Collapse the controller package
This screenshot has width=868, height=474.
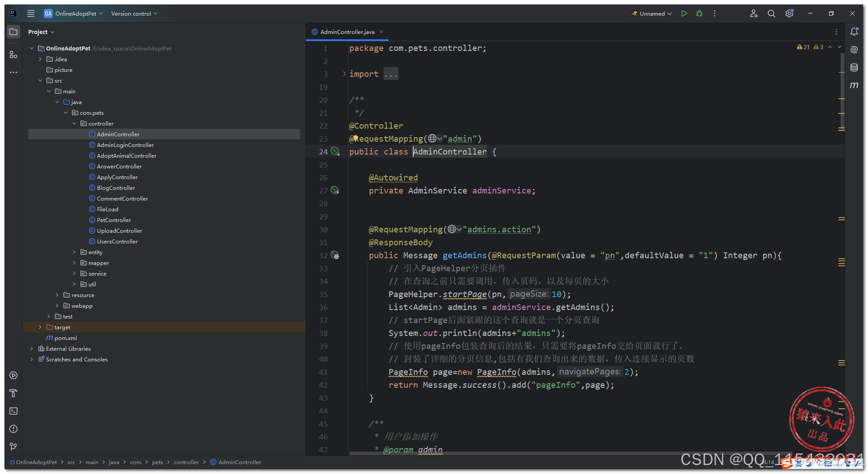pos(74,123)
